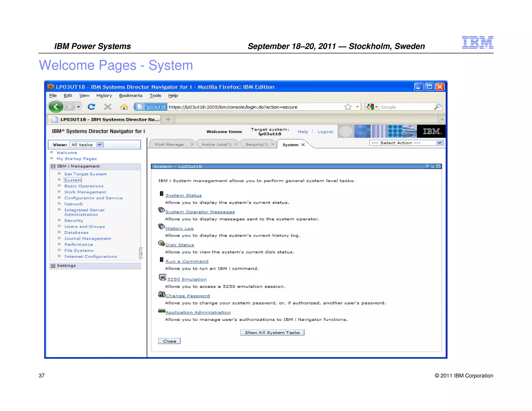Click the Help link in the banner
Viewport: 532px width, 411px height.
pyautogui.click(x=303, y=132)
